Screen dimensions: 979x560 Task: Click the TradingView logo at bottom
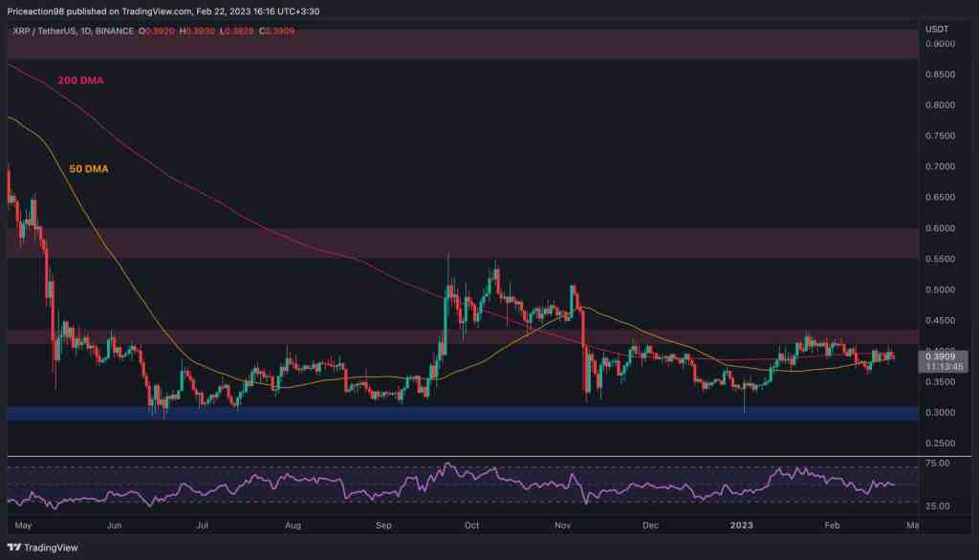pos(42,548)
